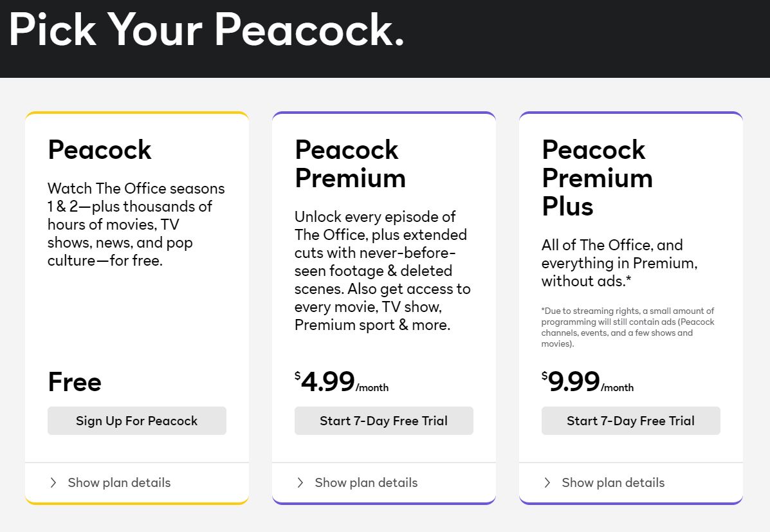Select the chevron icon under Premium Plus card
This screenshot has height=532, width=770.
(546, 482)
